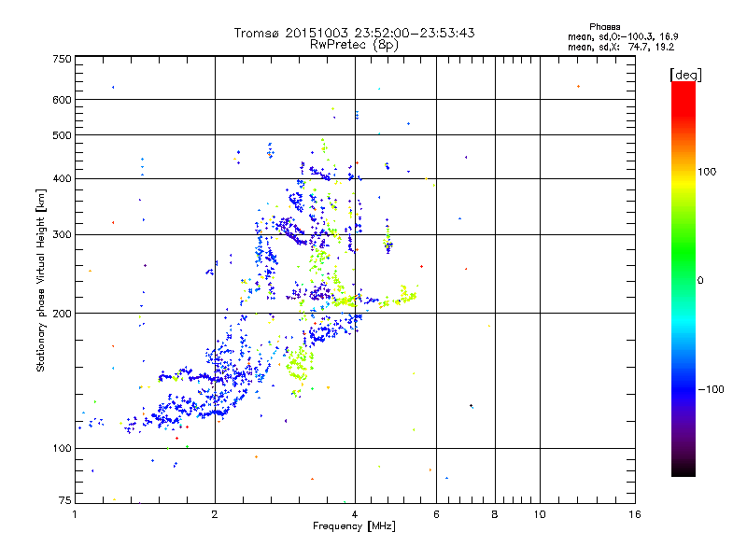Click the y-axis label '500'
The image size is (747, 560).
pyautogui.click(x=62, y=135)
